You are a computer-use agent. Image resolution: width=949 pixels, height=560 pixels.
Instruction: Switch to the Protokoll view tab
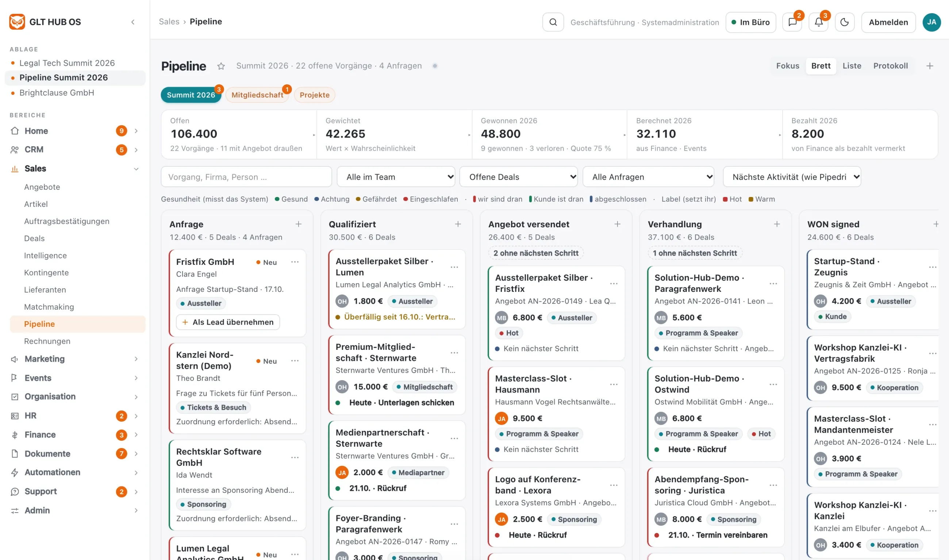[890, 66]
